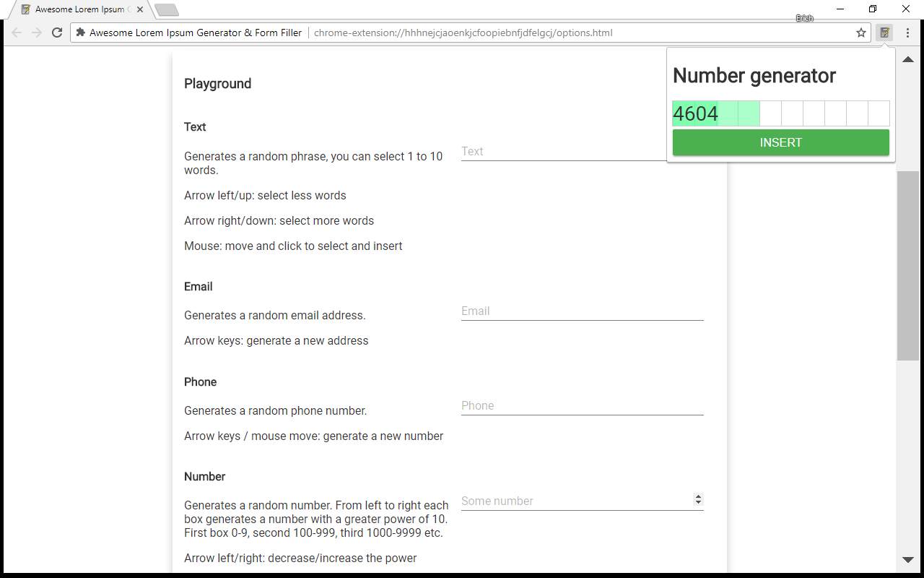Reload the options page
Screen dimensions: 924x578
coord(57,33)
